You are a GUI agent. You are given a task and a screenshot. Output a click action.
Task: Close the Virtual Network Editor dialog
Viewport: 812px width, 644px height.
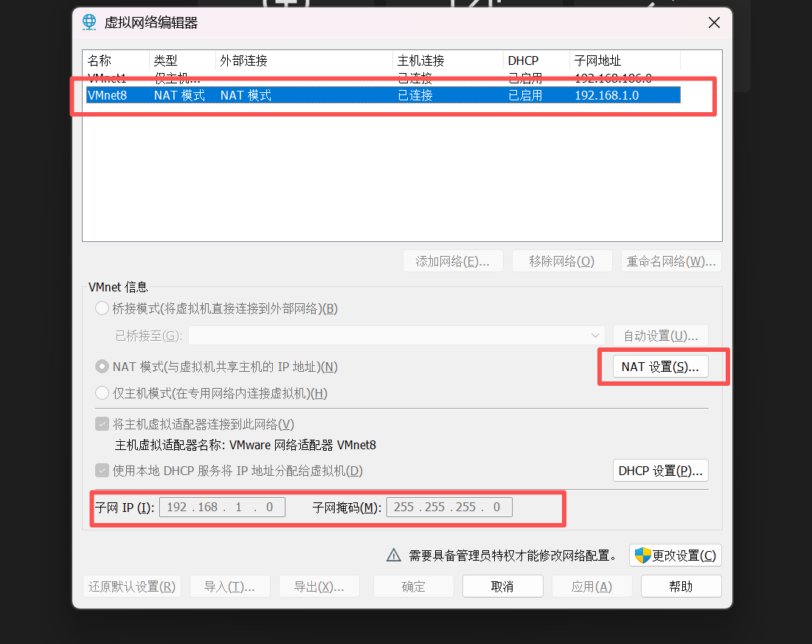(714, 22)
